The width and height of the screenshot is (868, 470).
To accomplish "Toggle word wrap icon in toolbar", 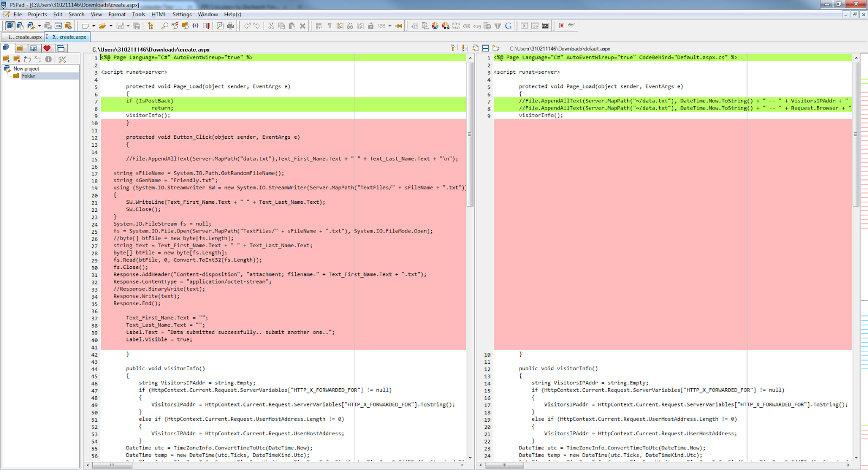I will click(x=318, y=25).
